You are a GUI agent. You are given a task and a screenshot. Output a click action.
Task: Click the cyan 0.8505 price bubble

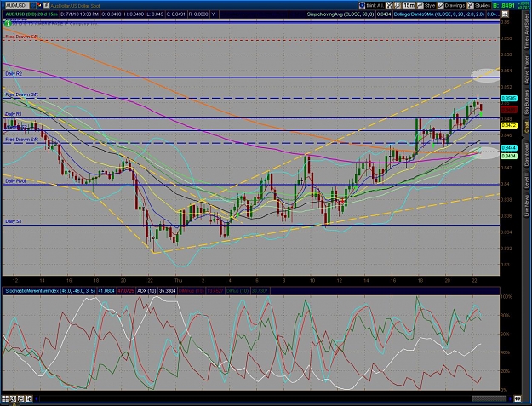point(509,99)
